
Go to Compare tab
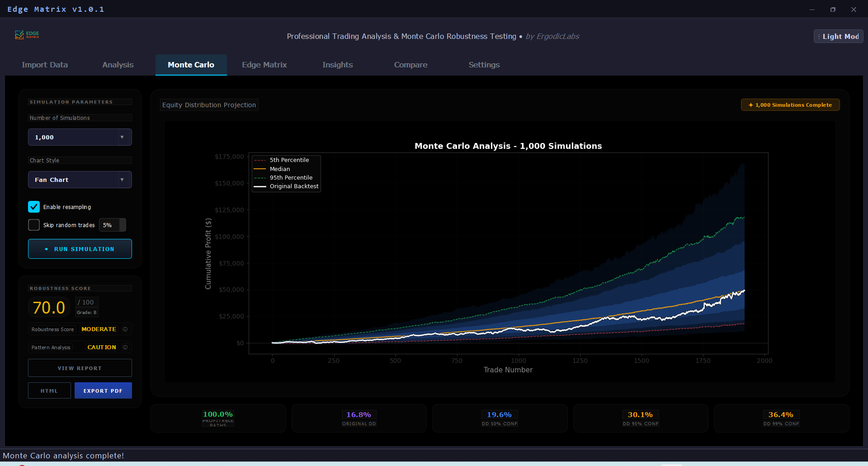click(x=411, y=65)
